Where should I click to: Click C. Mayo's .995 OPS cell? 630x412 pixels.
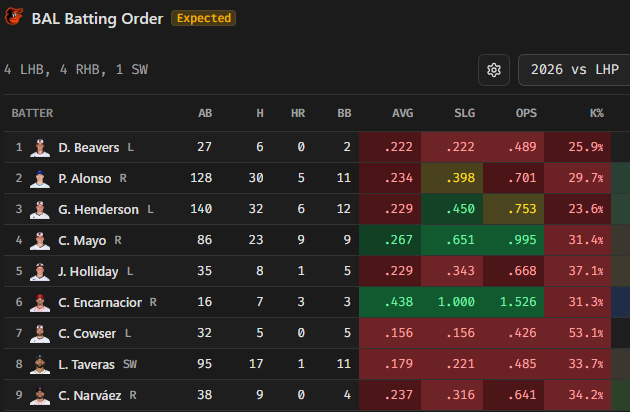point(513,240)
